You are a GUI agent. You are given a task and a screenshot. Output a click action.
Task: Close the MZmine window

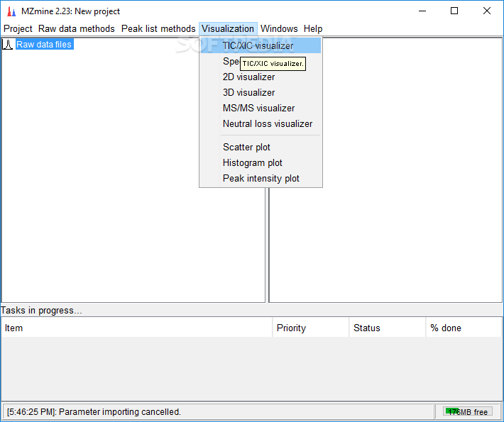[x=487, y=11]
